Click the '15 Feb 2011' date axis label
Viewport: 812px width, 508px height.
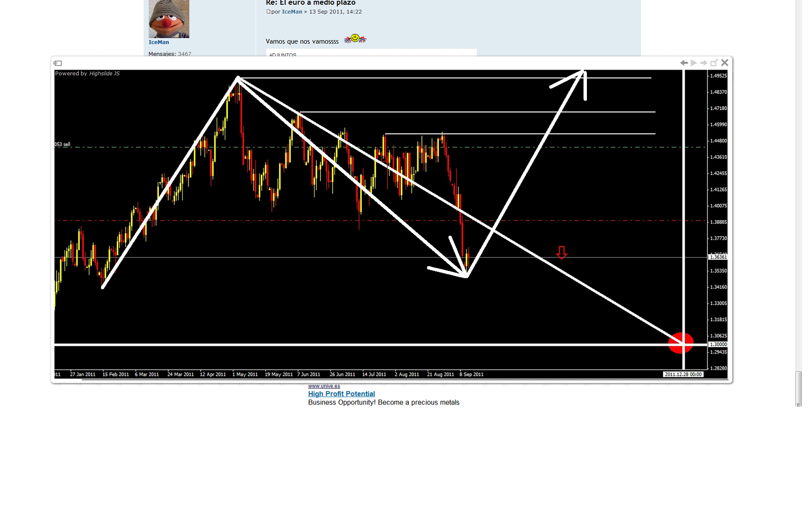pos(116,375)
